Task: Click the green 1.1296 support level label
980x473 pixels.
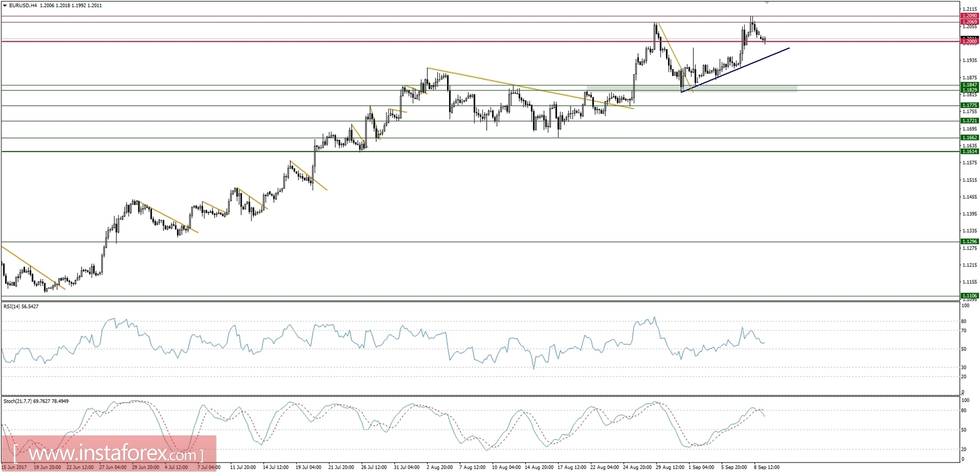Action: [x=970, y=241]
